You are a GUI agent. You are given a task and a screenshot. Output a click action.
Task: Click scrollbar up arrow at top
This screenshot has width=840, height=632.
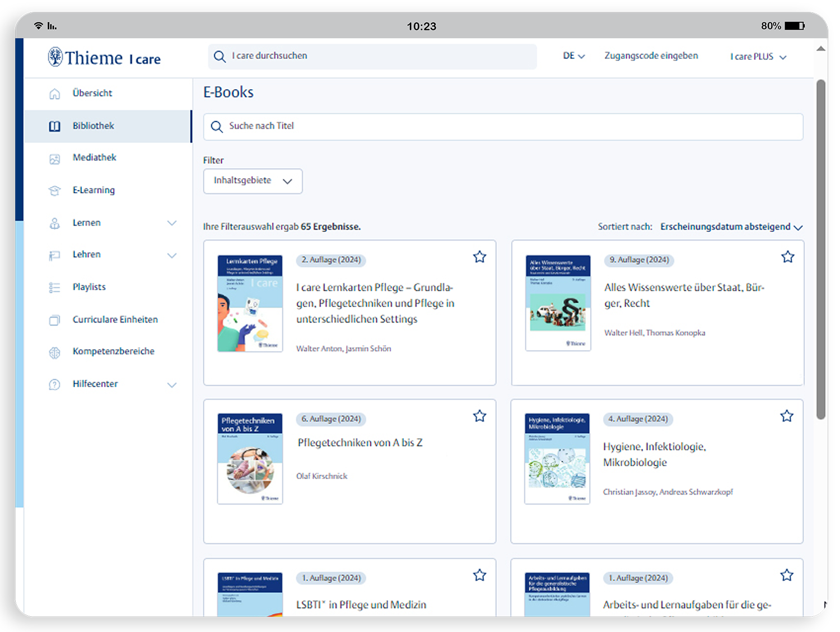point(821,49)
